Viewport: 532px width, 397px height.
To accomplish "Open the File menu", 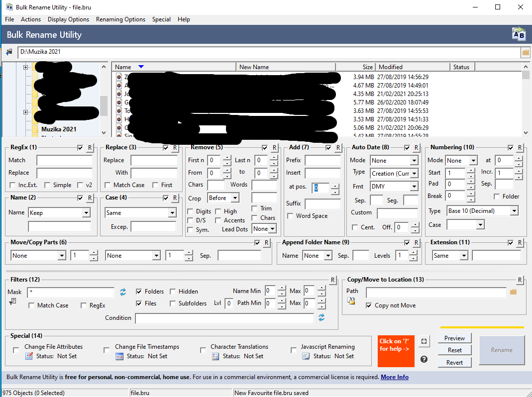I will coord(9,19).
